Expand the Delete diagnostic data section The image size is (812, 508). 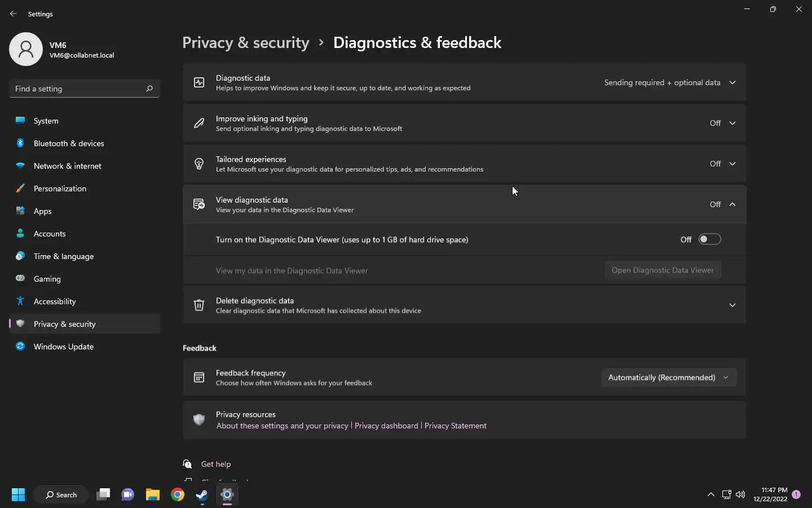click(732, 305)
